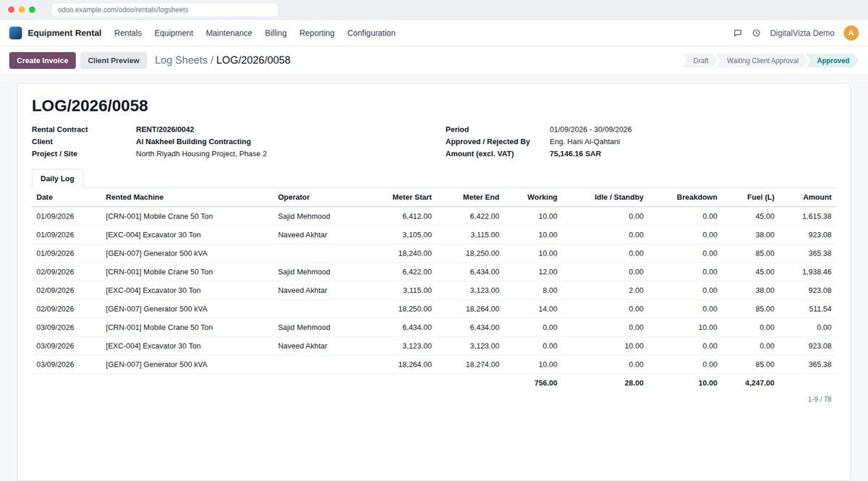868x481 pixels.
Task: Click idle total 28.00
Action: tap(634, 383)
